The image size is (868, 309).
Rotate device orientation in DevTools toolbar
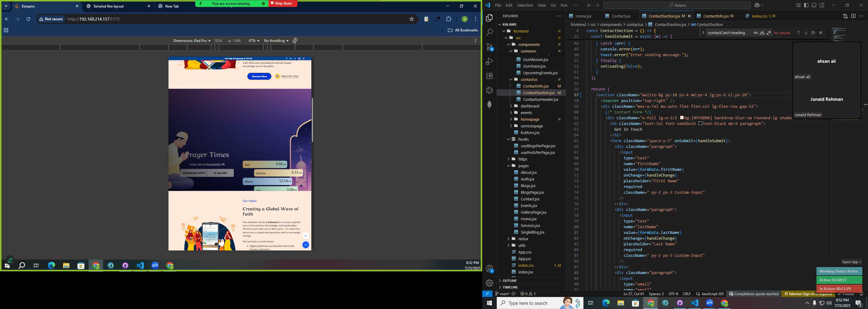coord(295,40)
